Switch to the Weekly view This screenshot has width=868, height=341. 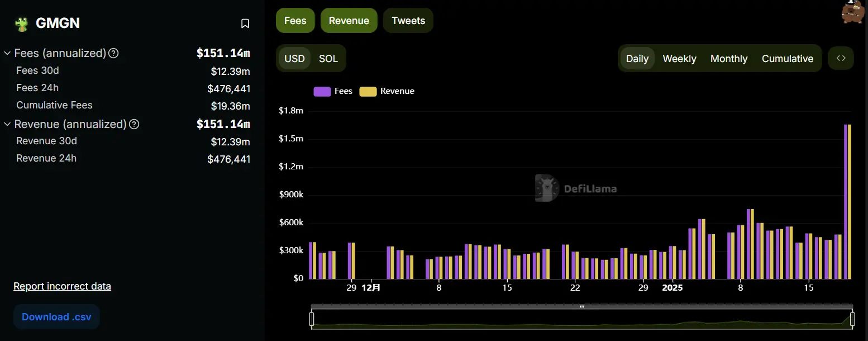[679, 59]
